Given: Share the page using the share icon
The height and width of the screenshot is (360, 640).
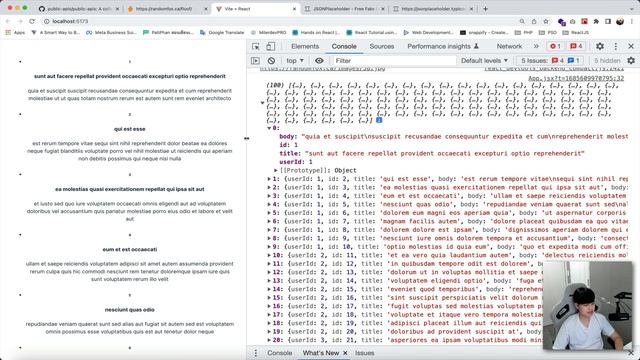Looking at the screenshot, I should (x=534, y=21).
